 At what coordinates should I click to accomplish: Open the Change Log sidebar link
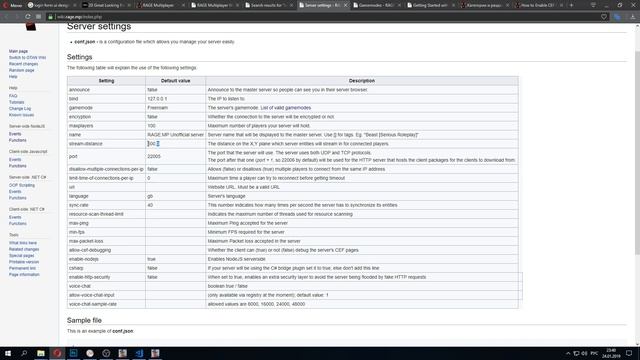20,109
